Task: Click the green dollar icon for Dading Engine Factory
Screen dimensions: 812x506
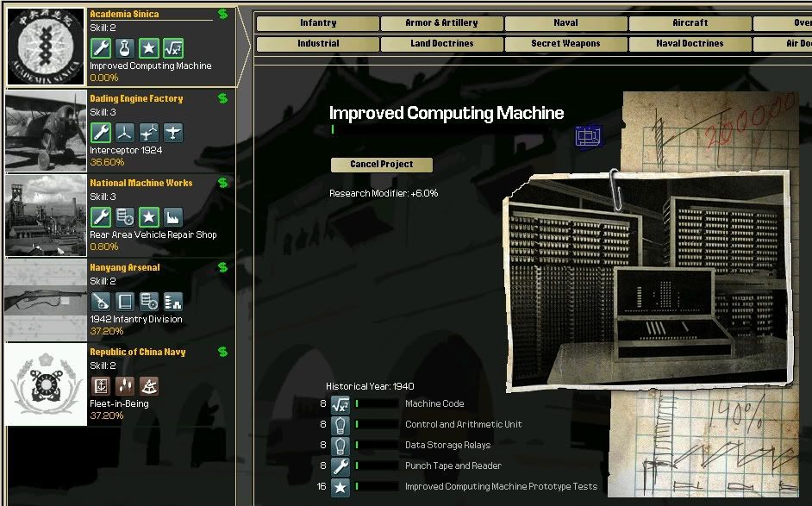Action: click(223, 98)
